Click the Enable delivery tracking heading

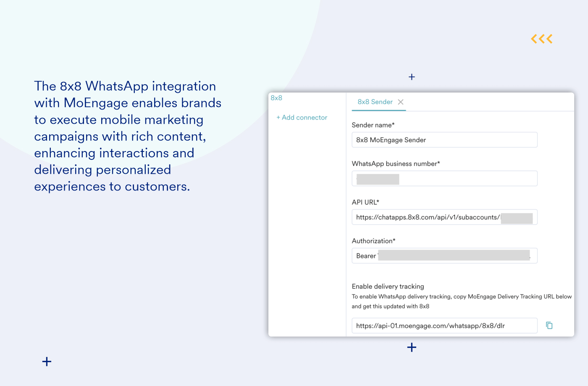(388, 286)
